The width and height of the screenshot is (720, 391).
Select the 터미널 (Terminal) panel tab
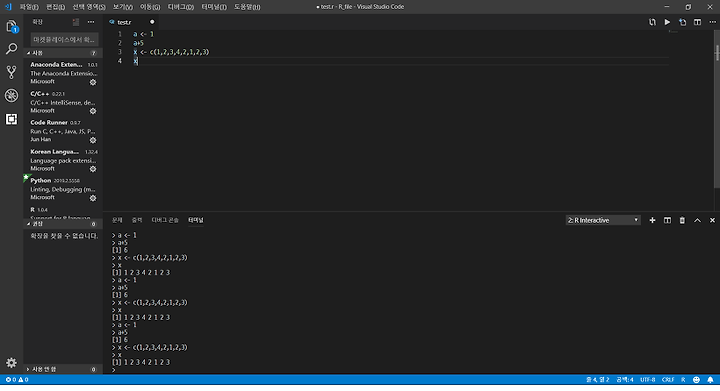(x=196, y=220)
